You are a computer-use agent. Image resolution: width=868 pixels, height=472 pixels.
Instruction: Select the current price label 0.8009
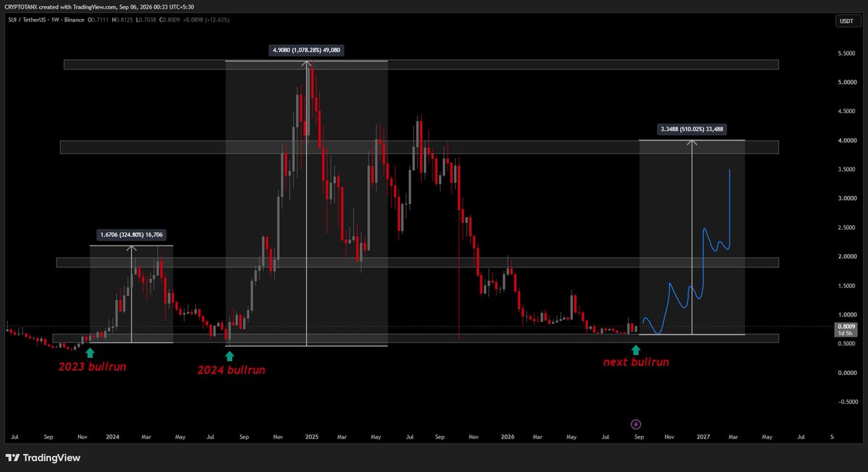coord(846,326)
